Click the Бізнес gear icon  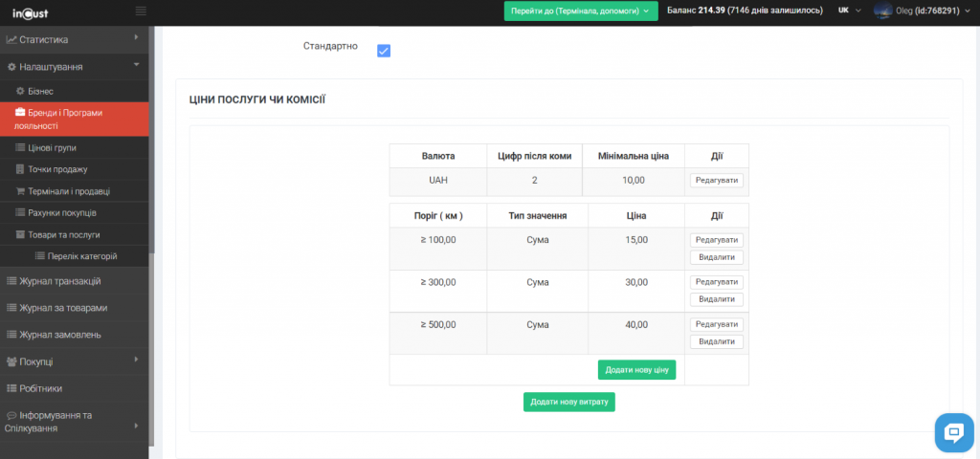pyautogui.click(x=20, y=91)
